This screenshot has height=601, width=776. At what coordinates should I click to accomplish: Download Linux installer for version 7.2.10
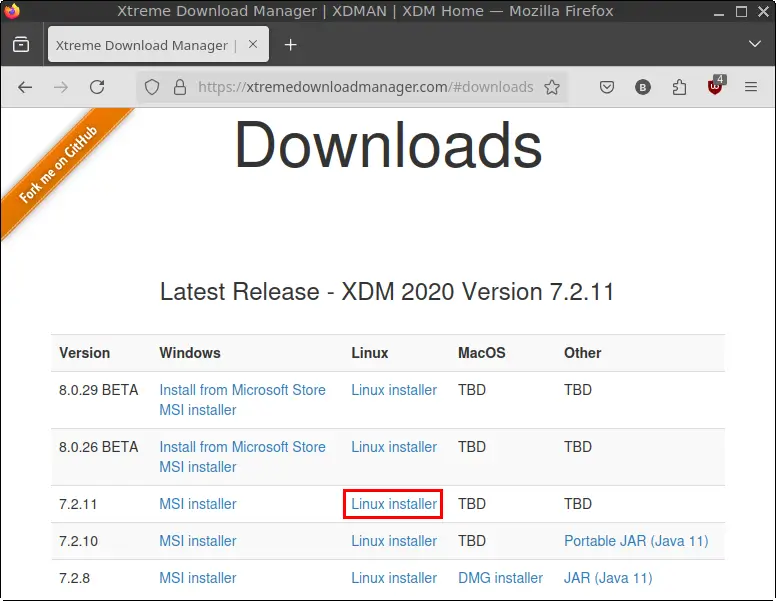coord(394,541)
